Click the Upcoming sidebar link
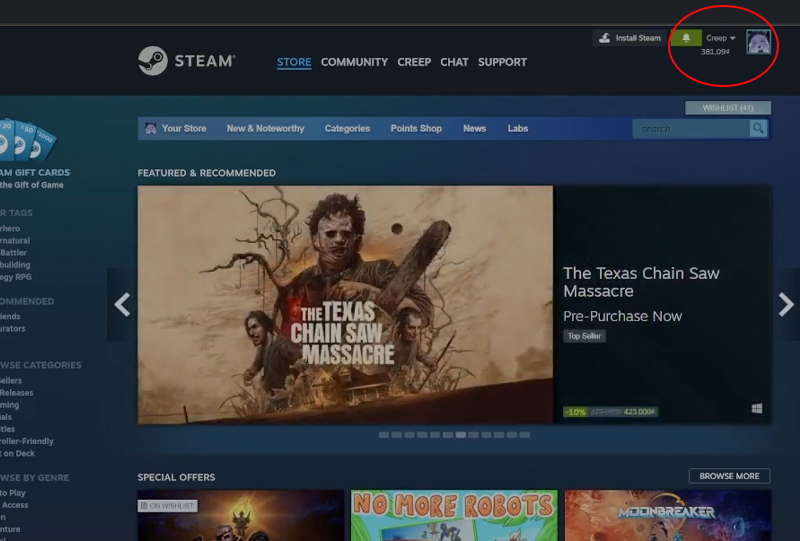 coord(10,405)
